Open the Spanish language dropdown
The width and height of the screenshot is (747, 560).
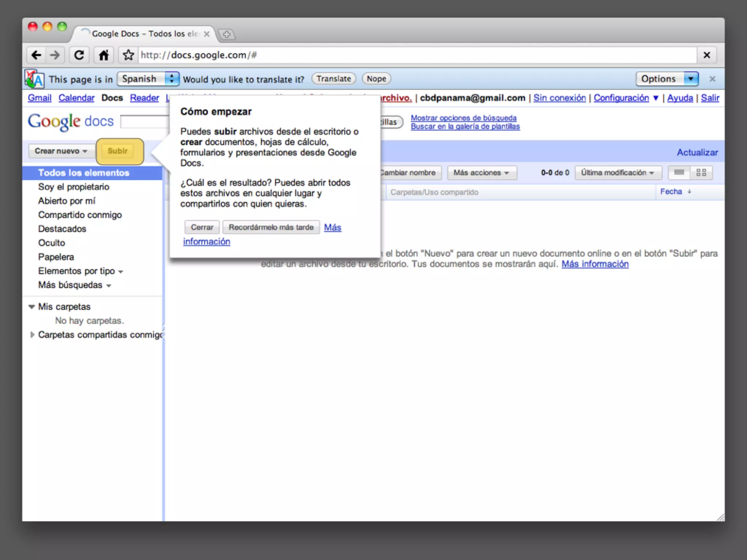148,79
